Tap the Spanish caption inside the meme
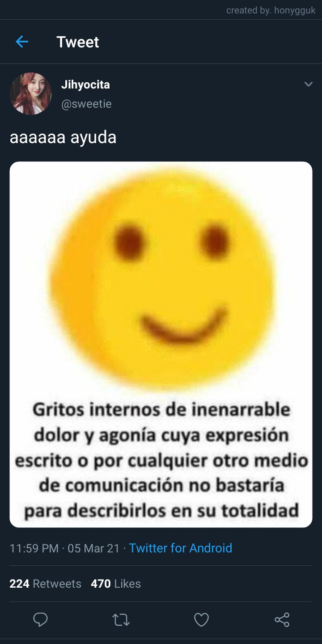This screenshot has width=322, height=644. point(161,459)
